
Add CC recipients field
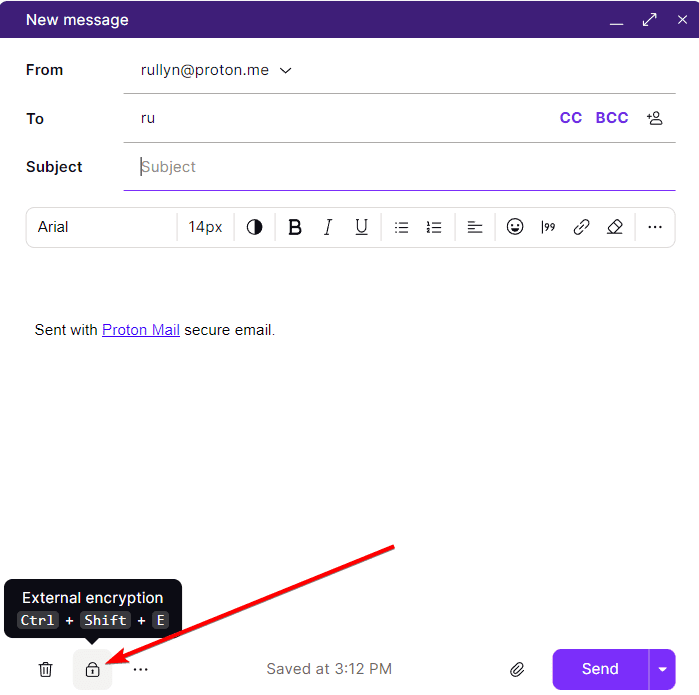(x=571, y=118)
